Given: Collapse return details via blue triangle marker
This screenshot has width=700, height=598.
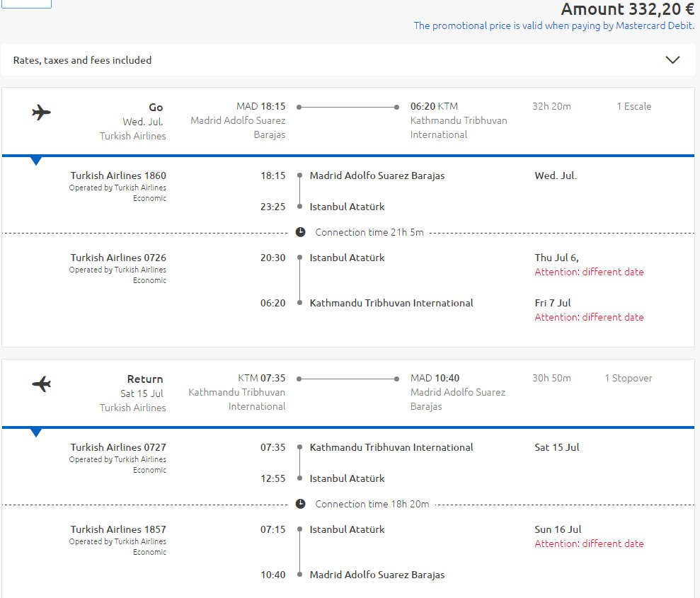Looking at the screenshot, I should [x=36, y=432].
